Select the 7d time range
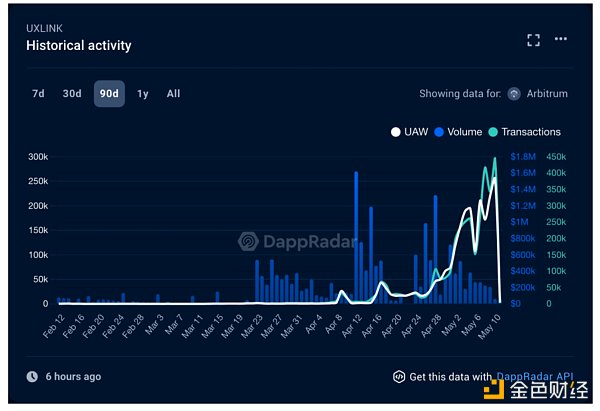 38,94
